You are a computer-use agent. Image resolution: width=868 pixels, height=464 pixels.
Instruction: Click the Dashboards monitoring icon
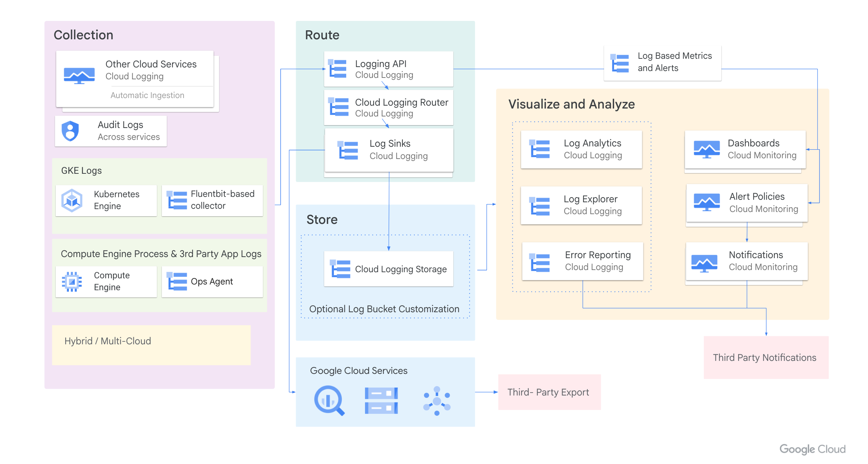[x=707, y=149]
